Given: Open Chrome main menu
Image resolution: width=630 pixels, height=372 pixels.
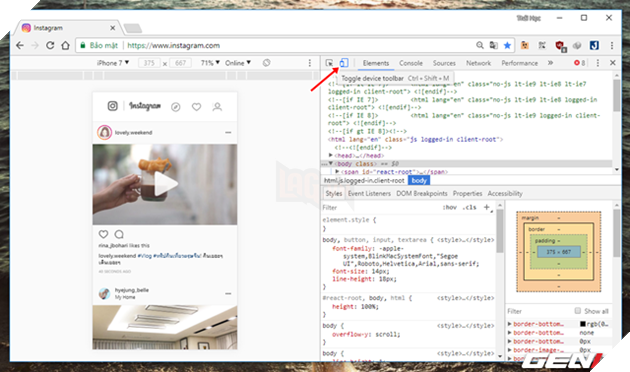Looking at the screenshot, I should point(612,45).
